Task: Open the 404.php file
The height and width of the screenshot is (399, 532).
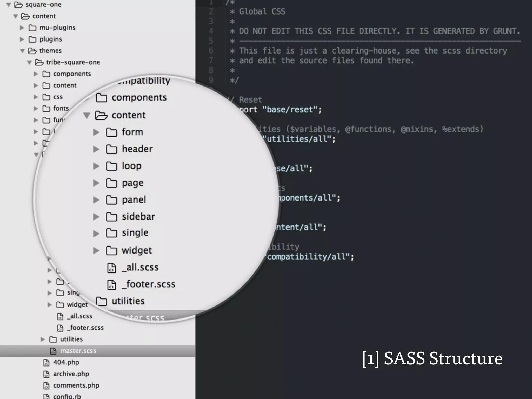Action: [x=66, y=362]
